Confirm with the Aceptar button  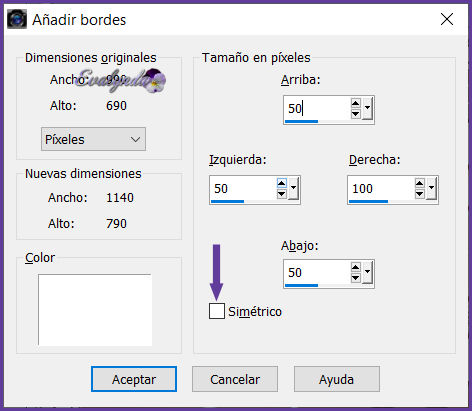tap(134, 379)
